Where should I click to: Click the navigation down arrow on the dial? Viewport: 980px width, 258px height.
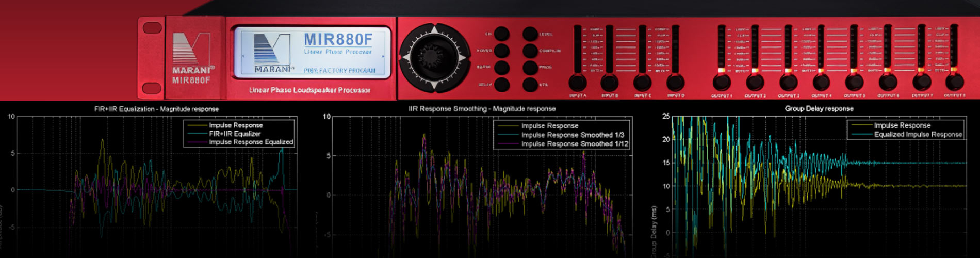(x=434, y=84)
